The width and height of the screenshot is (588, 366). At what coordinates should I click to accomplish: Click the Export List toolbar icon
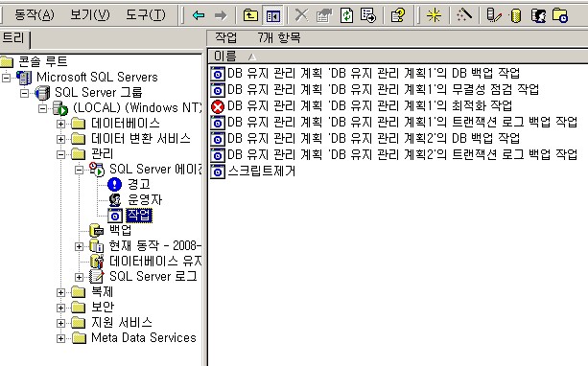click(x=368, y=15)
